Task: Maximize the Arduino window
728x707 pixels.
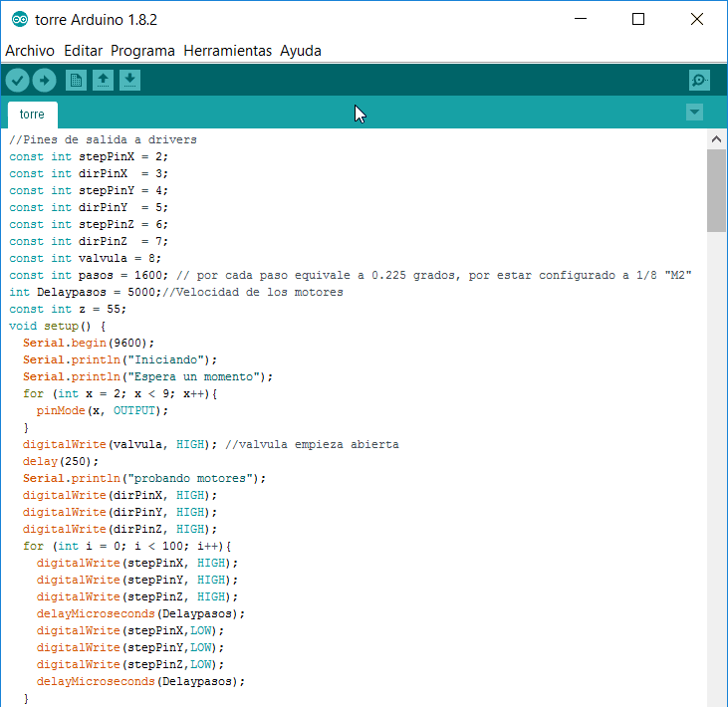Action: coord(638,19)
